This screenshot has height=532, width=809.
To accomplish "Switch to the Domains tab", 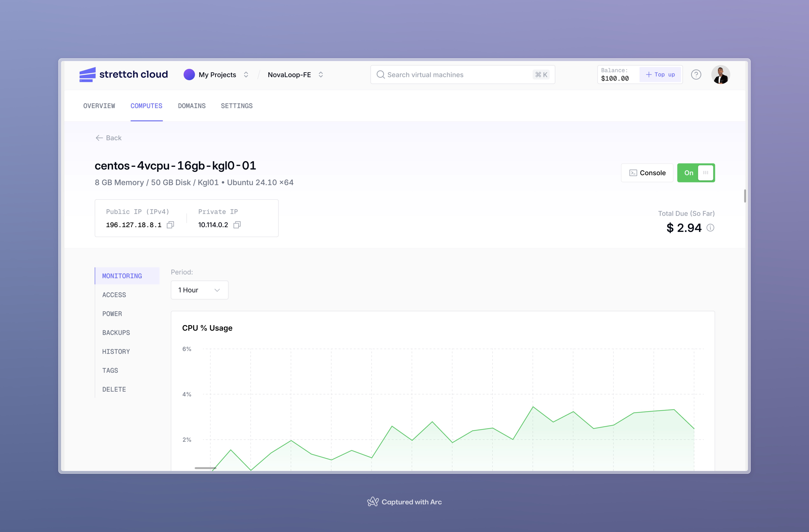I will pyautogui.click(x=192, y=106).
